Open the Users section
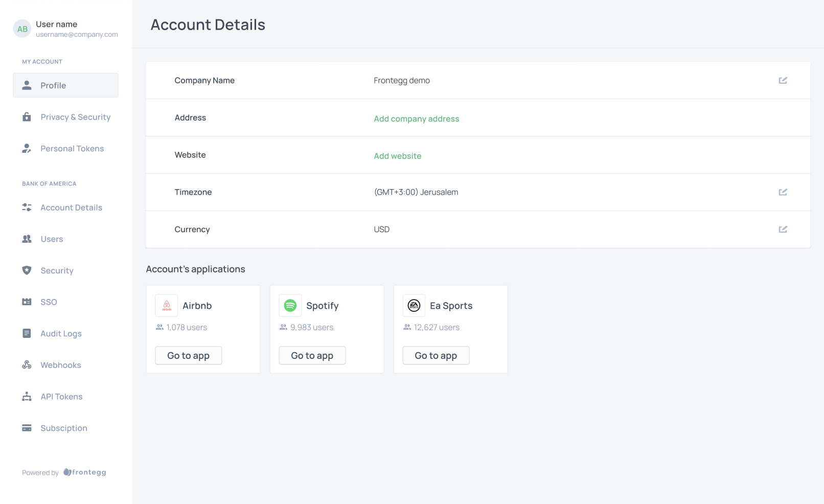Viewport: 824px width, 504px height. (x=52, y=239)
